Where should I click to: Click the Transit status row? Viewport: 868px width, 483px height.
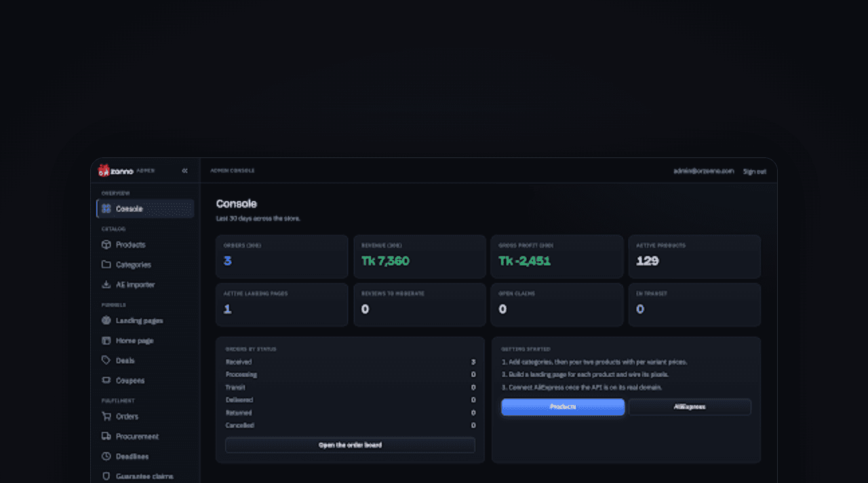pyautogui.click(x=350, y=387)
